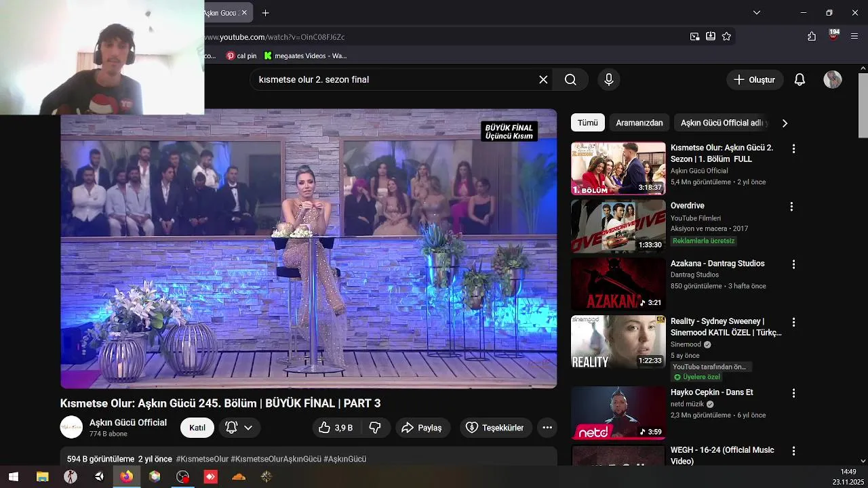This screenshot has height=488, width=868.
Task: Open the AnyDesk taskbar icon
Action: pyautogui.click(x=211, y=476)
